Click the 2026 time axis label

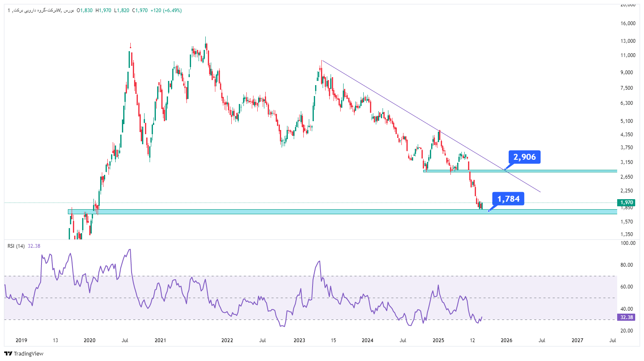coord(507,340)
